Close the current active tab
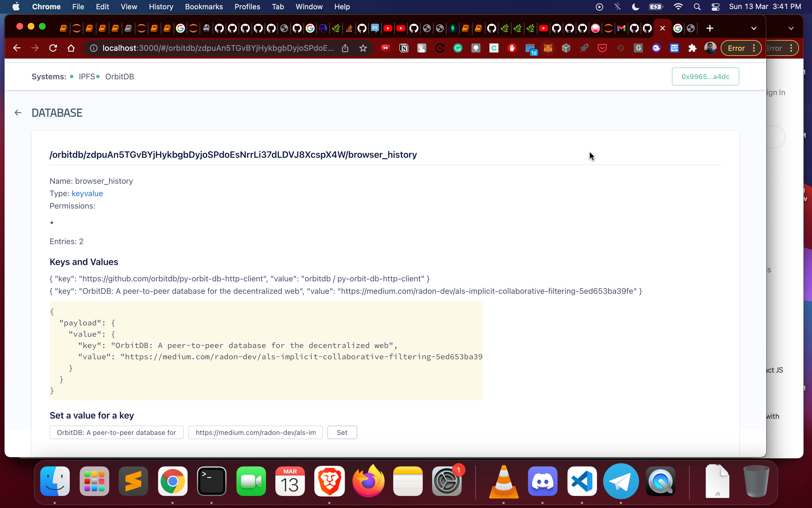Screen dimensions: 812x508 (662, 28)
